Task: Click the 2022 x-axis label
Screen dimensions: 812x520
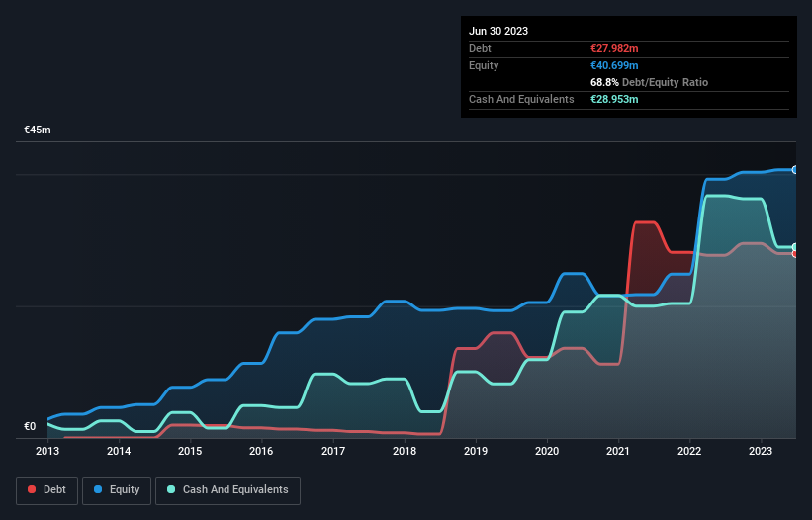Action: (x=689, y=451)
